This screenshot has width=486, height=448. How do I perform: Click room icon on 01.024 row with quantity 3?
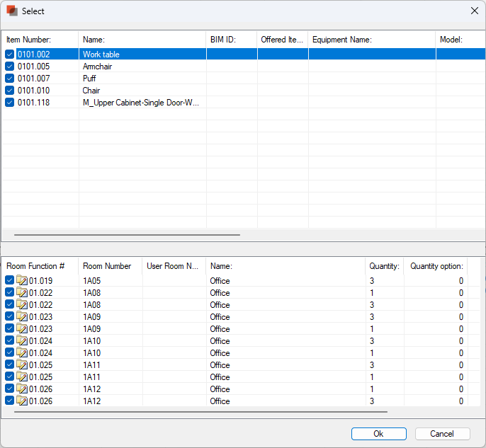pos(22,341)
